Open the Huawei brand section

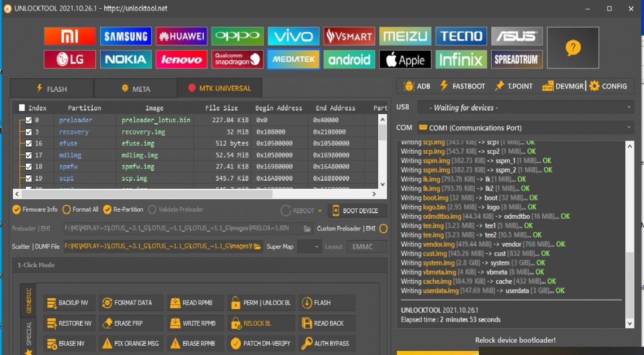(181, 36)
